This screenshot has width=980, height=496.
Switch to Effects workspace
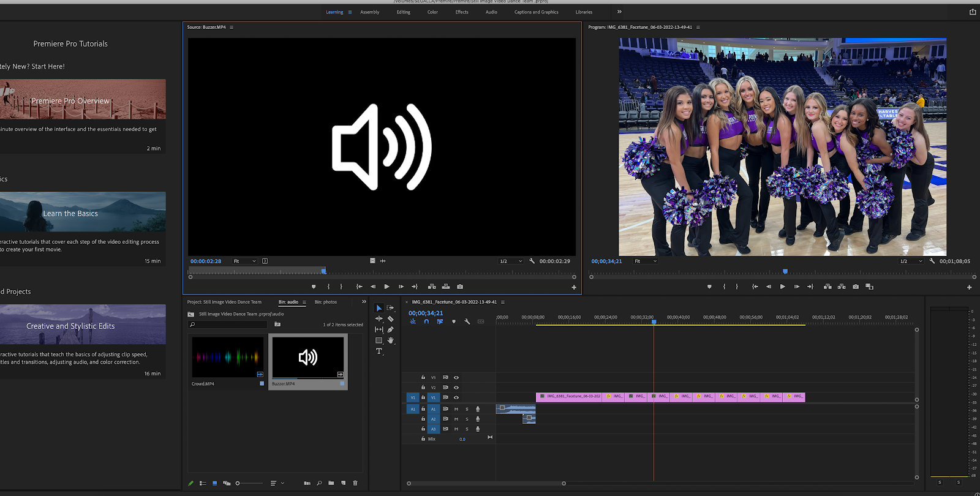[x=462, y=12]
